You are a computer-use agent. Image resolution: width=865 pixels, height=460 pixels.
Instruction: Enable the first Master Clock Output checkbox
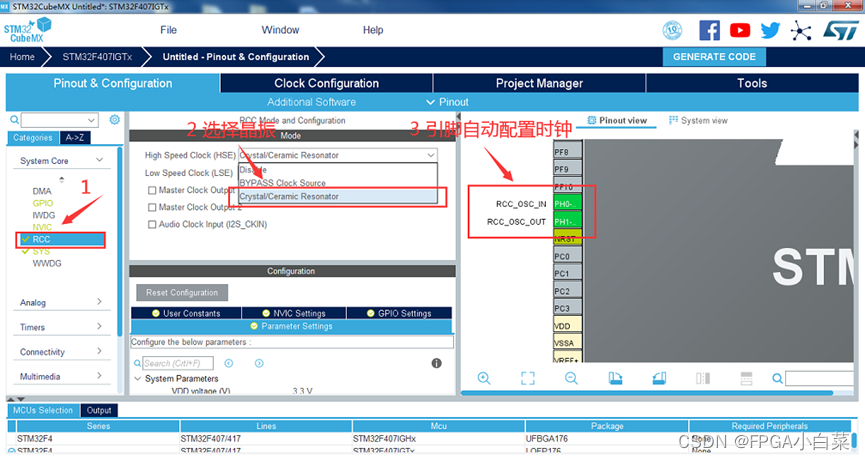[x=152, y=190]
